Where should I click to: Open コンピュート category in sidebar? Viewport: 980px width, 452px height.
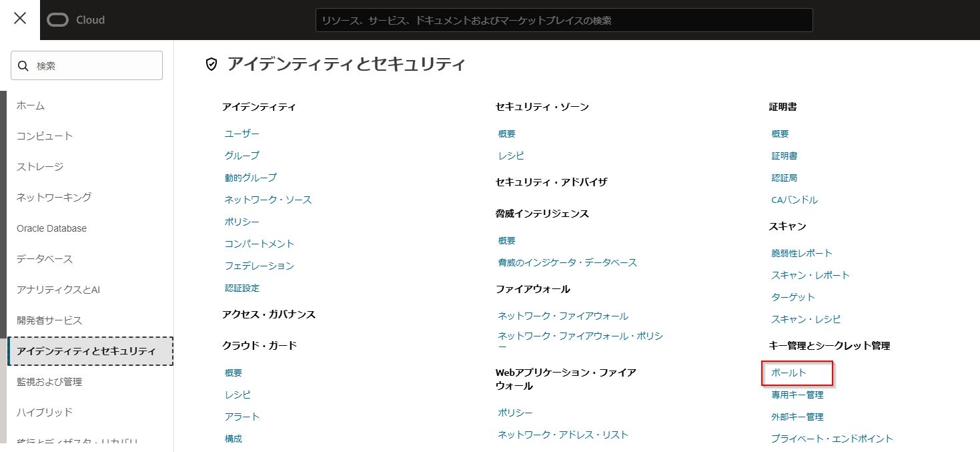coord(45,136)
